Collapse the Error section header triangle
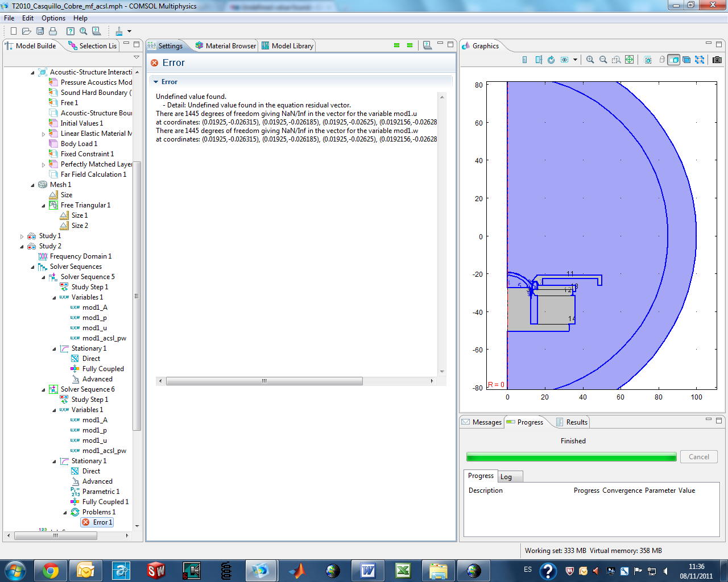 [x=156, y=82]
